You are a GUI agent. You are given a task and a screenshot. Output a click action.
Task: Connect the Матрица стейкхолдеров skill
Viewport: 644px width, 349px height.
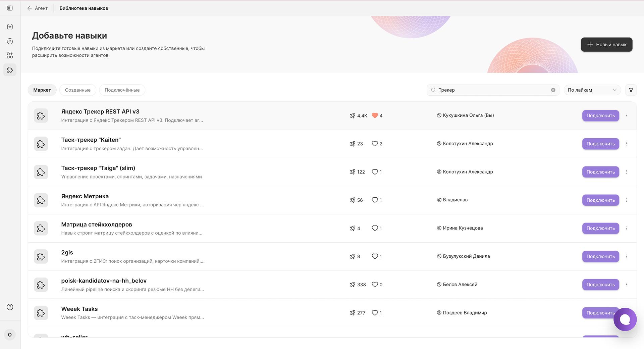[600, 228]
